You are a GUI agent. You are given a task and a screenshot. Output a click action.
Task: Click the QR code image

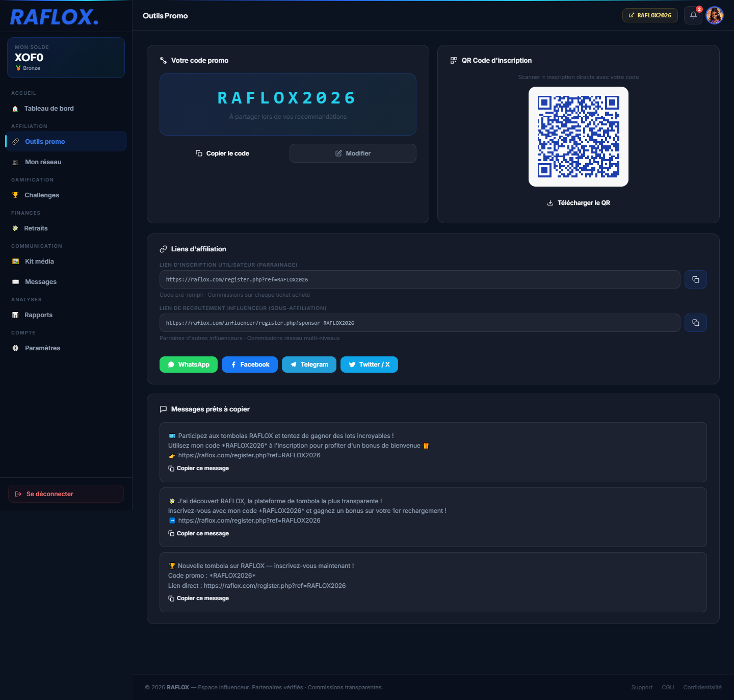(579, 137)
